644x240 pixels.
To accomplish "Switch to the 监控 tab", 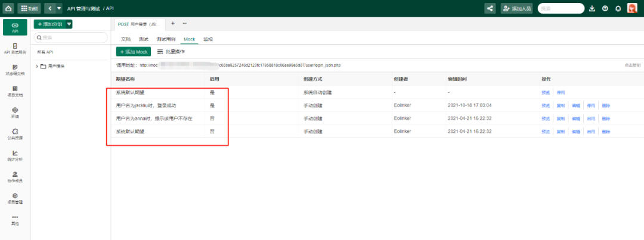I will point(208,39).
